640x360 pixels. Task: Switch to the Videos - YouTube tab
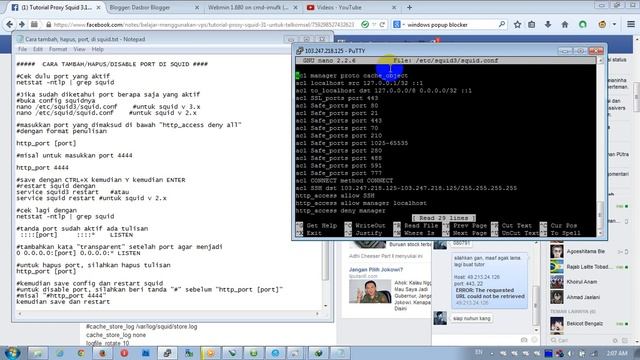click(350, 7)
